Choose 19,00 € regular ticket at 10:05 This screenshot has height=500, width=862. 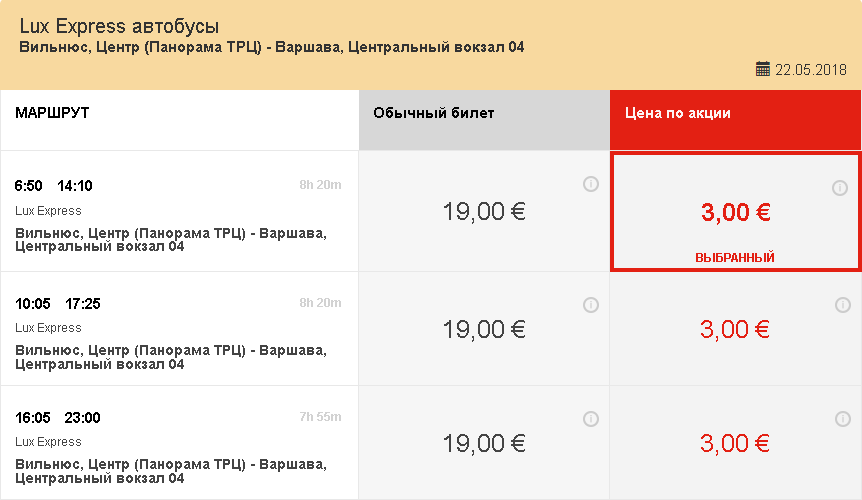point(484,330)
